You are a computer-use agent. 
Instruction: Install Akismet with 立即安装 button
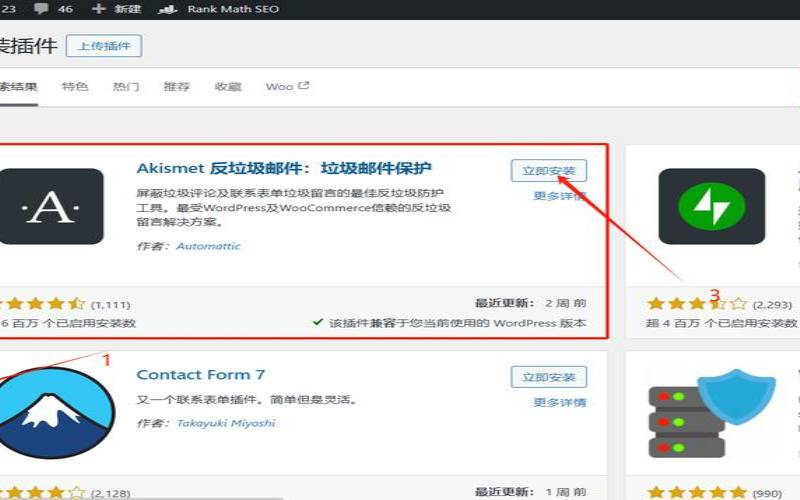click(548, 170)
